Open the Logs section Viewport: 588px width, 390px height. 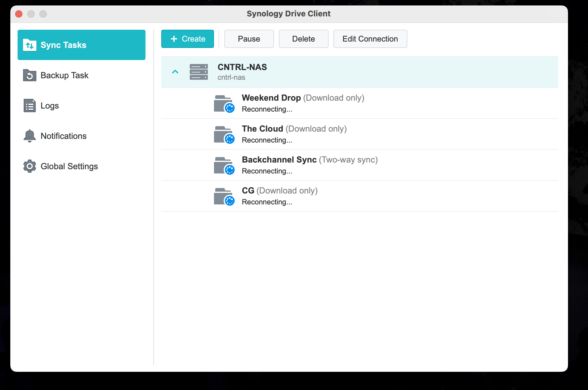(x=50, y=106)
